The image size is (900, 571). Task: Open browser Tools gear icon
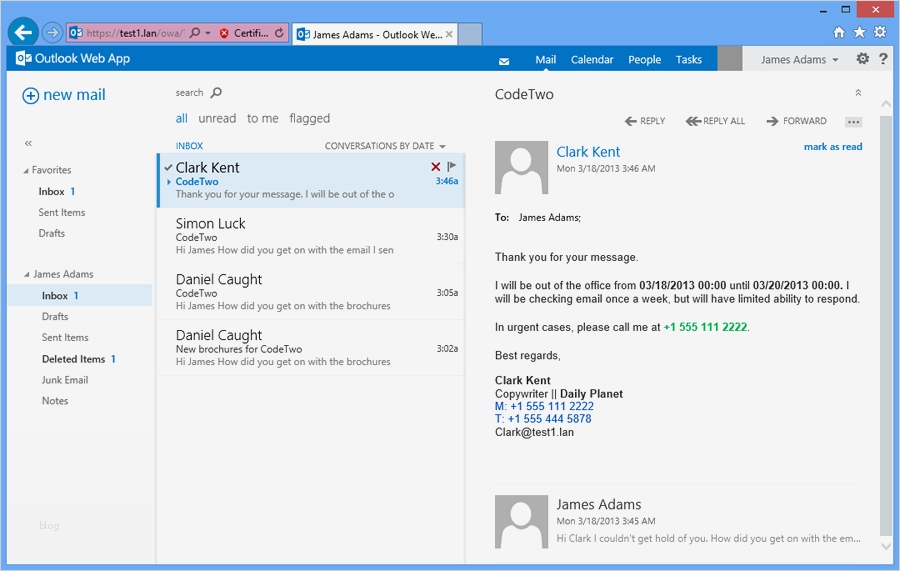tap(880, 32)
